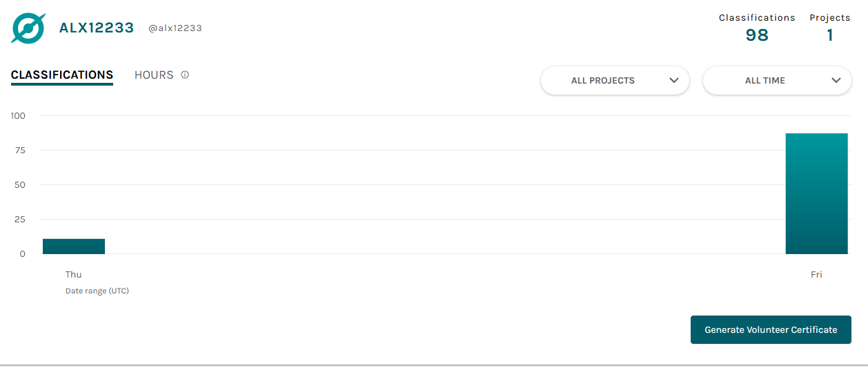Select the Classifications tab
The image size is (868, 377).
click(62, 75)
